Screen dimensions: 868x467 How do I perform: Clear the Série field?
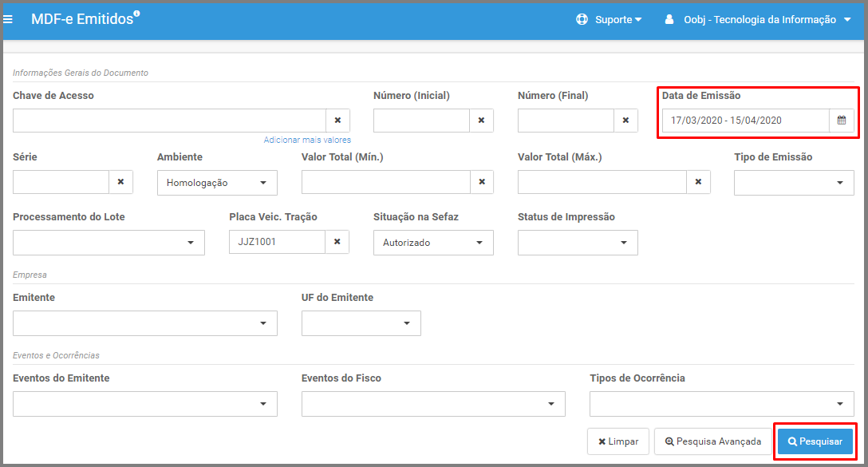[x=120, y=182]
